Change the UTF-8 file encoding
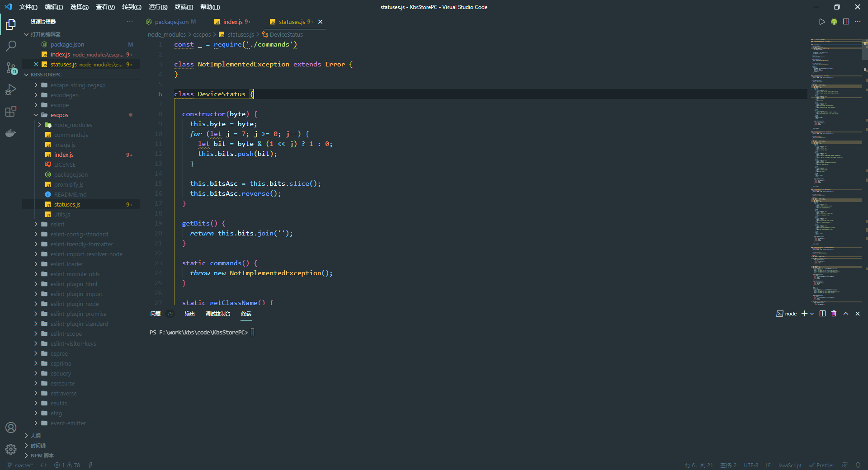 pos(751,465)
